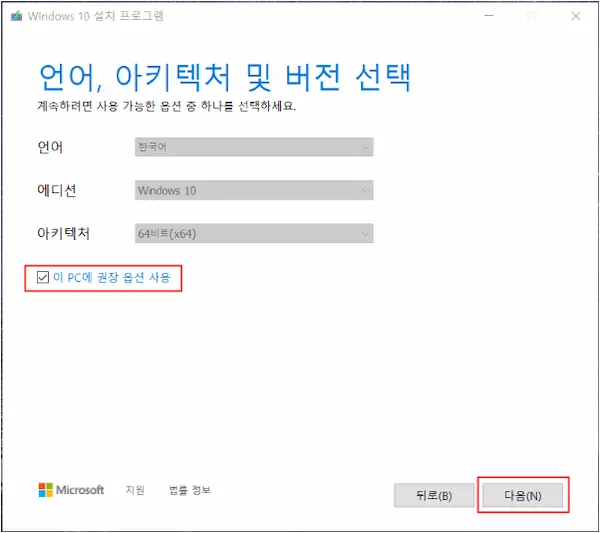Open the 지원 support link

tap(135, 490)
